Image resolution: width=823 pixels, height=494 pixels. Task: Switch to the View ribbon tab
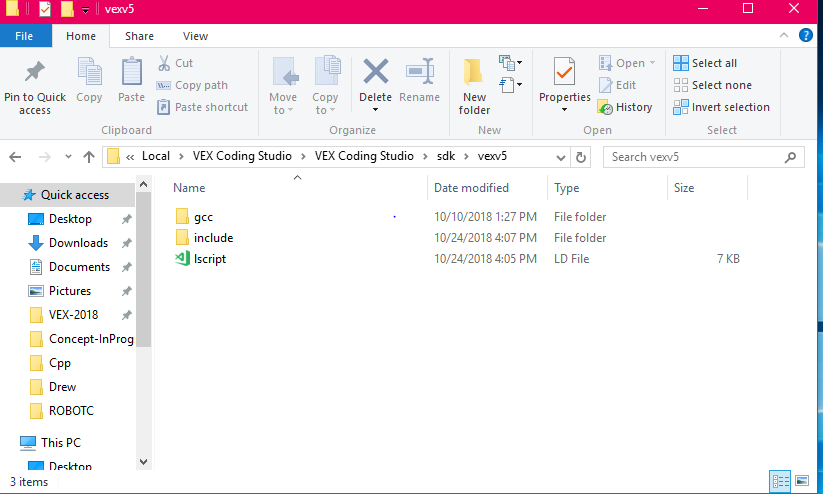[x=195, y=36]
